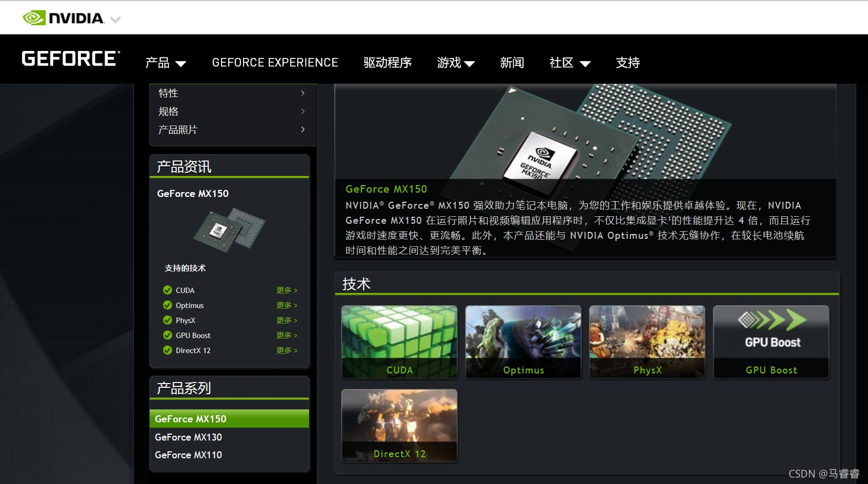868x484 pixels.
Task: Click the GeForce MX150 title in 产品资讯
Action: [193, 193]
